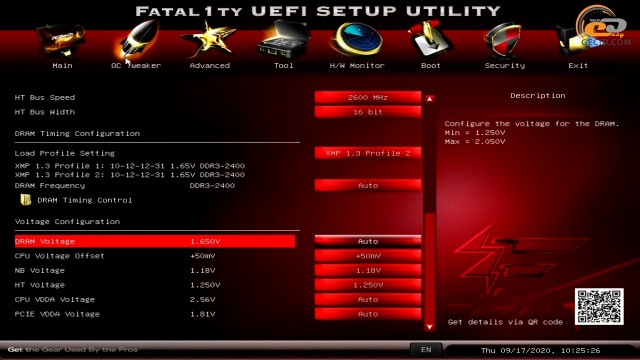The width and height of the screenshot is (640, 360).
Task: Select the DRAM Frequency row
Action: [155, 185]
